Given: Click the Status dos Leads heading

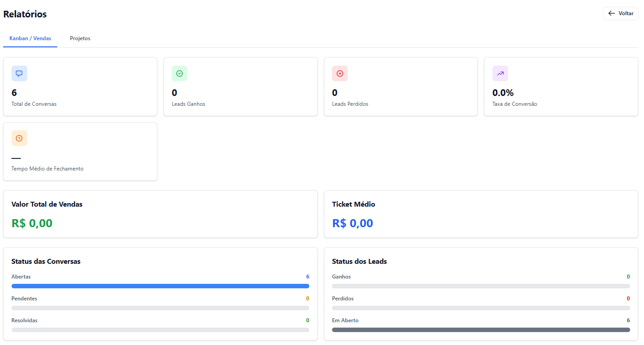Looking at the screenshot, I should [x=359, y=261].
